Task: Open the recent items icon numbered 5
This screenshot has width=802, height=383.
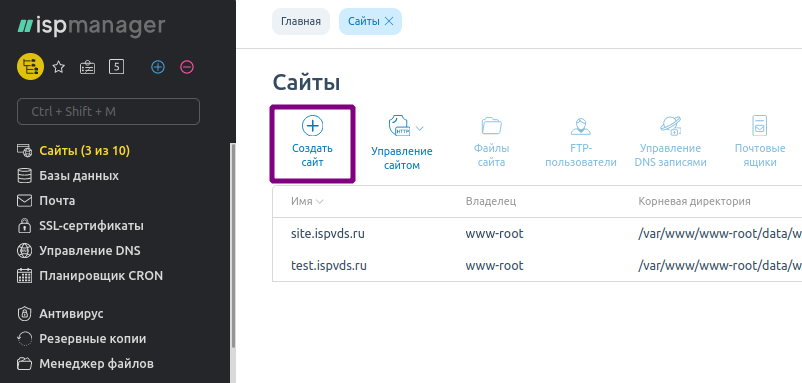Action: pyautogui.click(x=116, y=67)
